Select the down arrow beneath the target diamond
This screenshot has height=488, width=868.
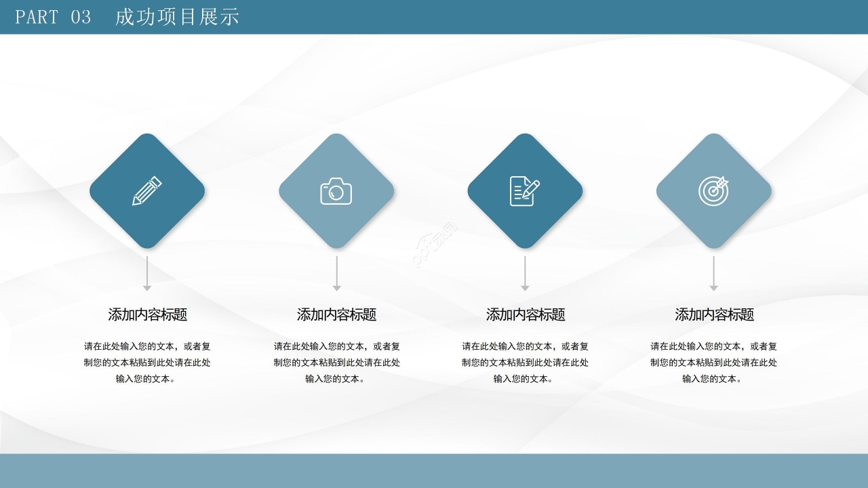tap(713, 274)
